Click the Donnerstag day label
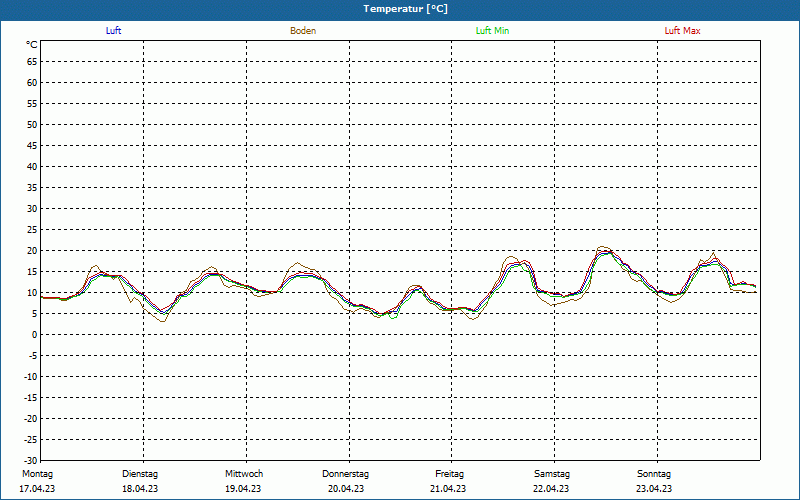 pos(345,474)
